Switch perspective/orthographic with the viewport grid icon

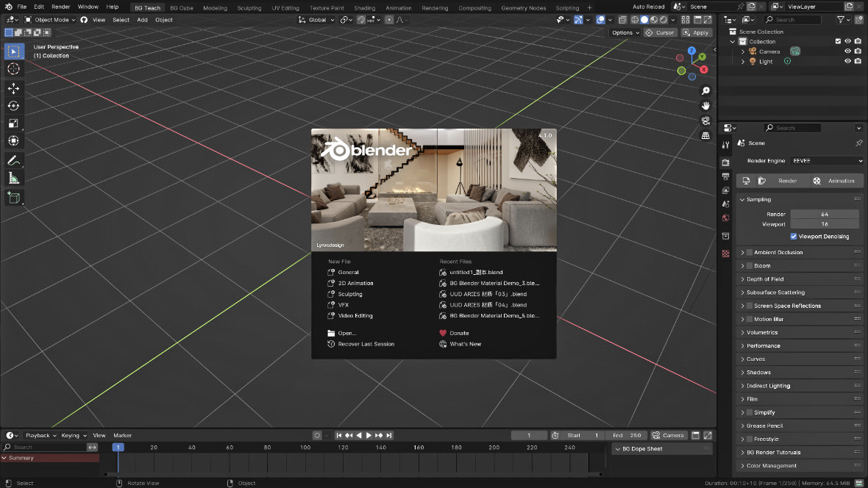point(706,135)
